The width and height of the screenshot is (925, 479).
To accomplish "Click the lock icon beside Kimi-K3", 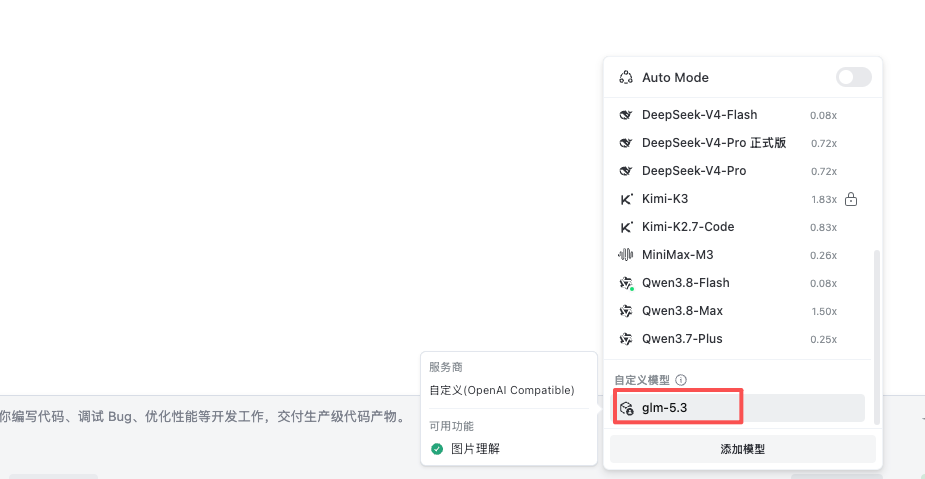I will [850, 199].
